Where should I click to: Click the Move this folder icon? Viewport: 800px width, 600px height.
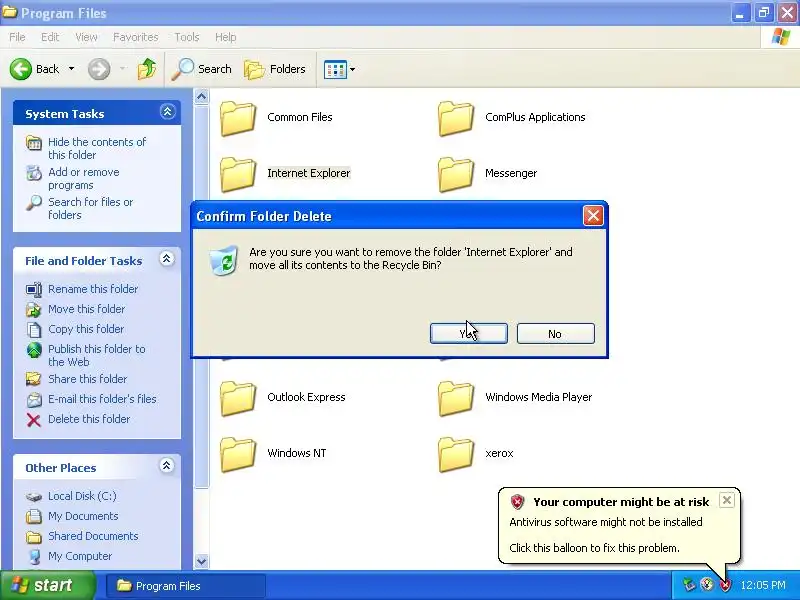pos(34,309)
